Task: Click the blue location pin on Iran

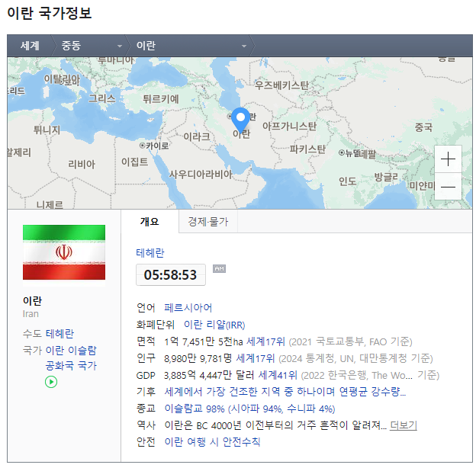Action: tap(240, 120)
